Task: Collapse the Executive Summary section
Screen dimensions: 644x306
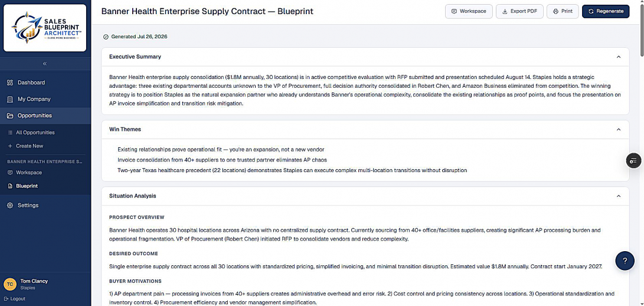Action: (x=619, y=57)
